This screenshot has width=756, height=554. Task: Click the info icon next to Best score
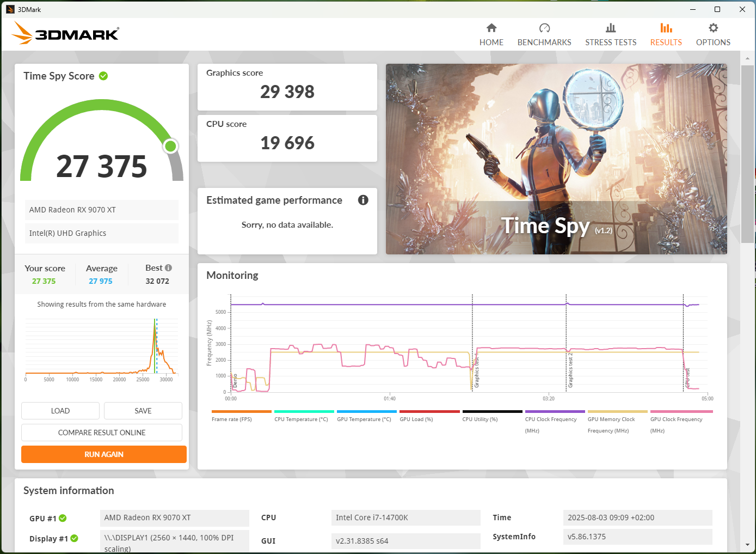169,267
